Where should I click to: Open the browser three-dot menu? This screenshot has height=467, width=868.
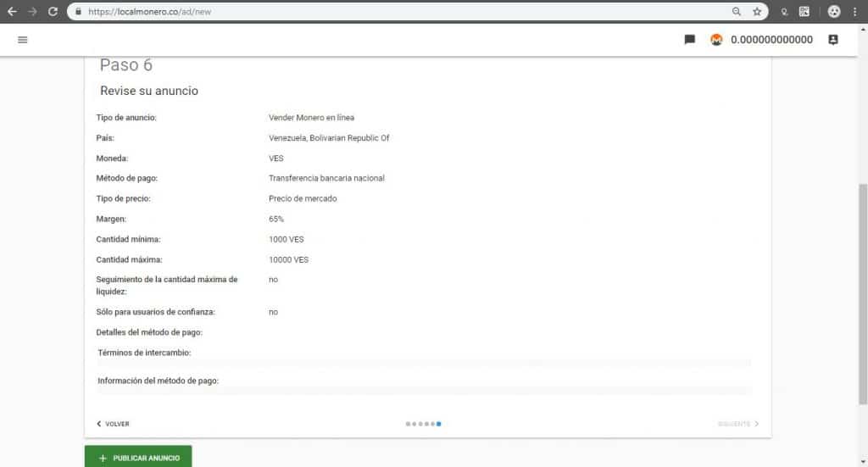pos(854,12)
